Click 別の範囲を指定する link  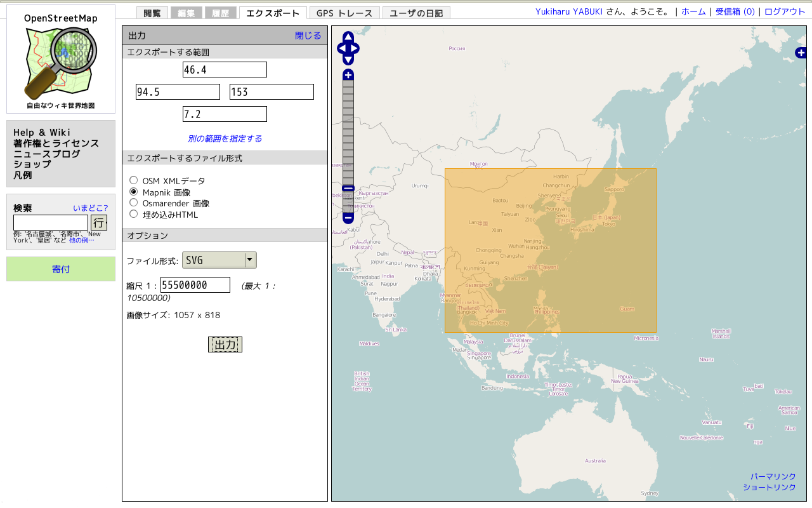(225, 138)
